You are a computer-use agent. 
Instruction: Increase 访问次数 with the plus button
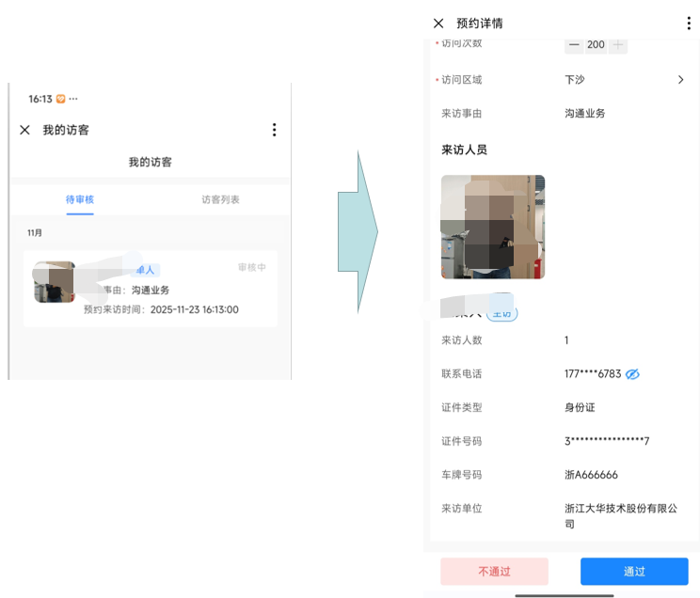point(618,45)
